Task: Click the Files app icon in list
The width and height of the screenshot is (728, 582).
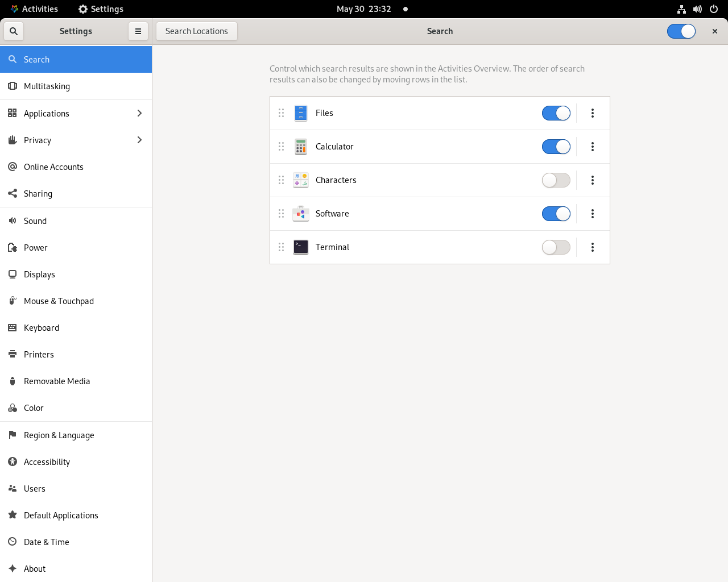Action: coord(301,113)
